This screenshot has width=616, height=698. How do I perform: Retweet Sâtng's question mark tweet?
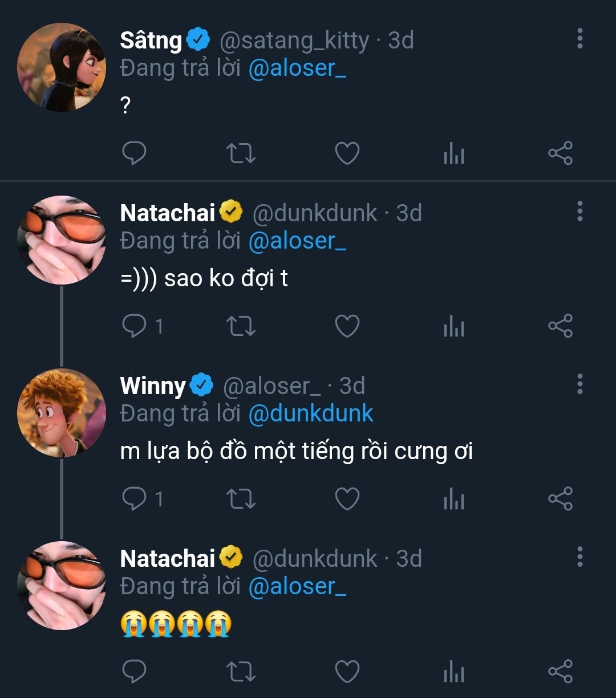point(241,153)
